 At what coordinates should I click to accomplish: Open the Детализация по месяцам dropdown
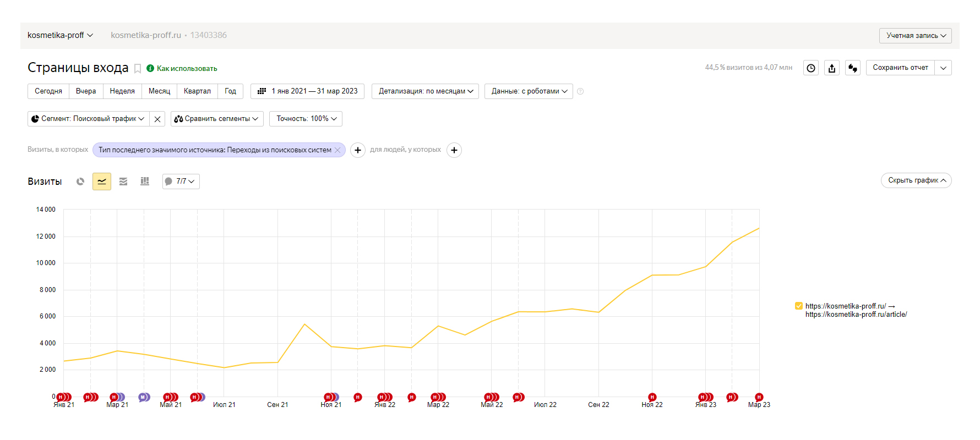point(425,91)
